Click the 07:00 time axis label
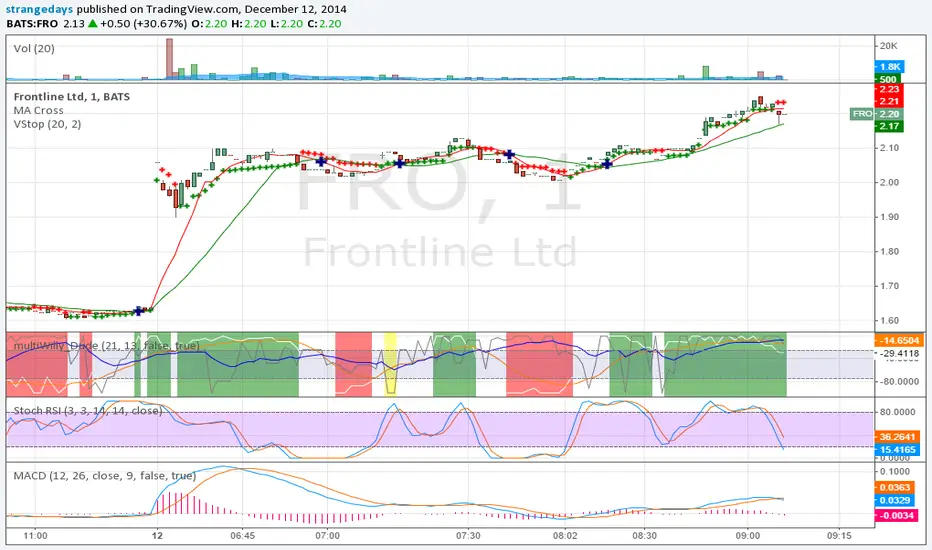932x550 pixels. click(328, 536)
